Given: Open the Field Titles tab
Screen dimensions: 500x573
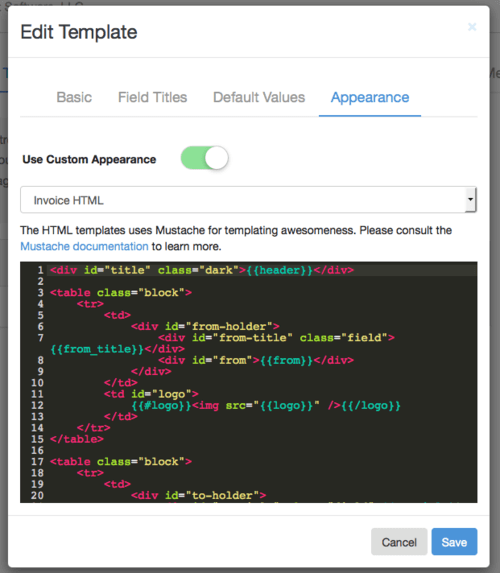Looking at the screenshot, I should (x=152, y=97).
